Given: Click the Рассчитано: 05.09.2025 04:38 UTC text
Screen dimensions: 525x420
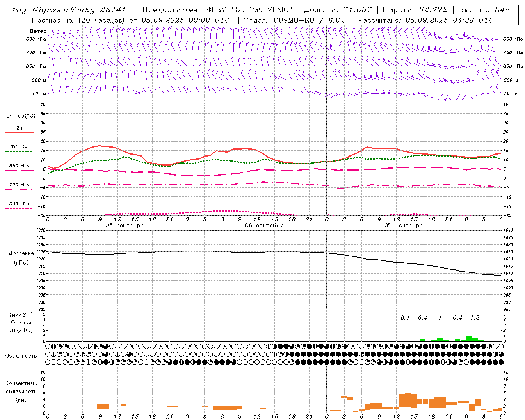Looking at the screenshot, I should pos(426,20).
